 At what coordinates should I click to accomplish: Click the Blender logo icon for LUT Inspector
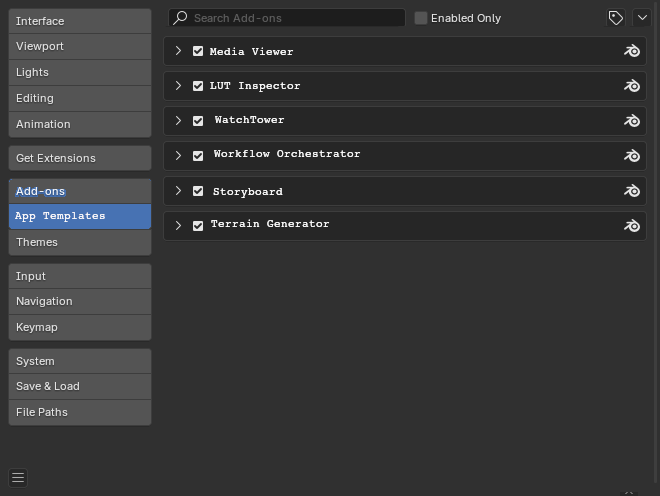click(632, 86)
